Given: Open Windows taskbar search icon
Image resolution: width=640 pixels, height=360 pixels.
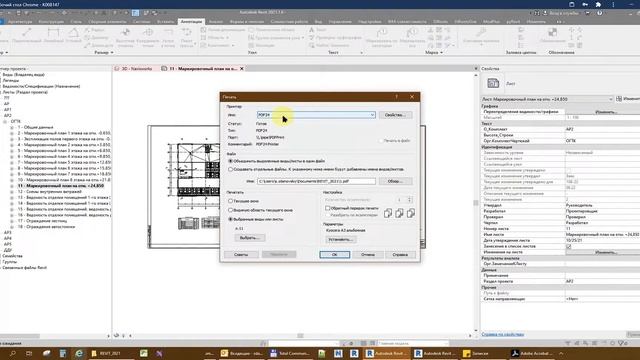Looking at the screenshot, I should point(13,353).
